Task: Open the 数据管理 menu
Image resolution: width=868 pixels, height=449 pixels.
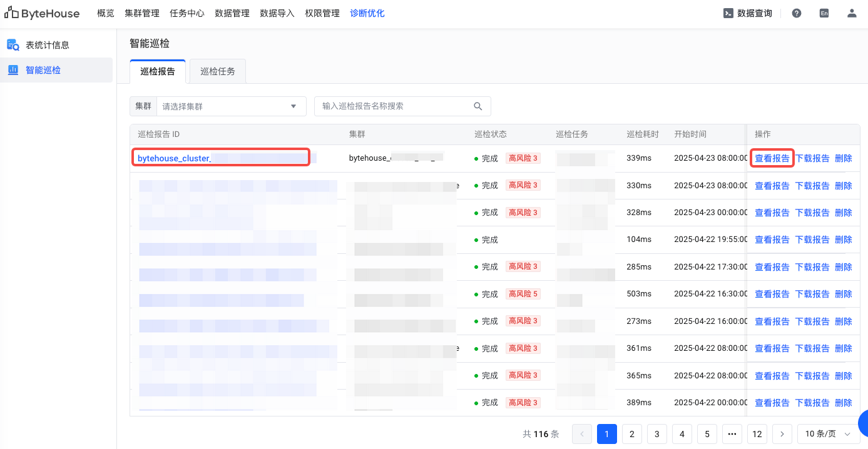Action: [232, 13]
